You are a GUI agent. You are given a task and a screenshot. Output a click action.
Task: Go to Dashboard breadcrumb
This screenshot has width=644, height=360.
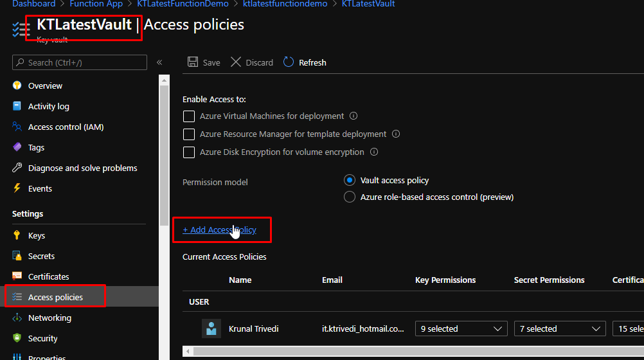(33, 4)
